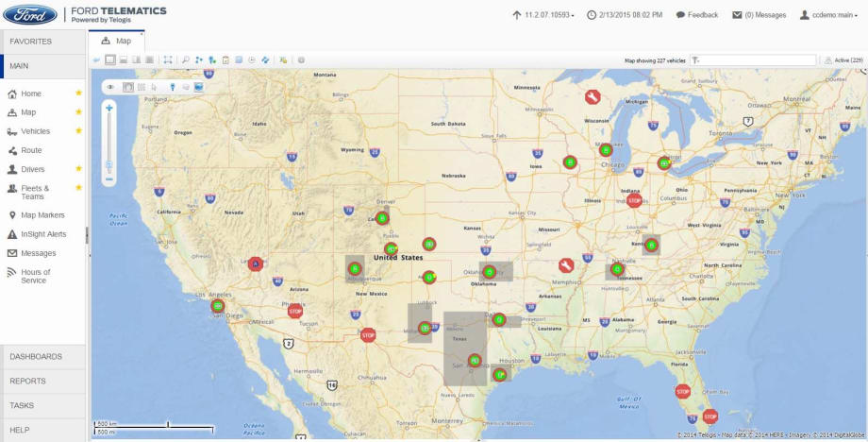Switch to list-only layout icon
This screenshot has width=868, height=442.
point(149,59)
